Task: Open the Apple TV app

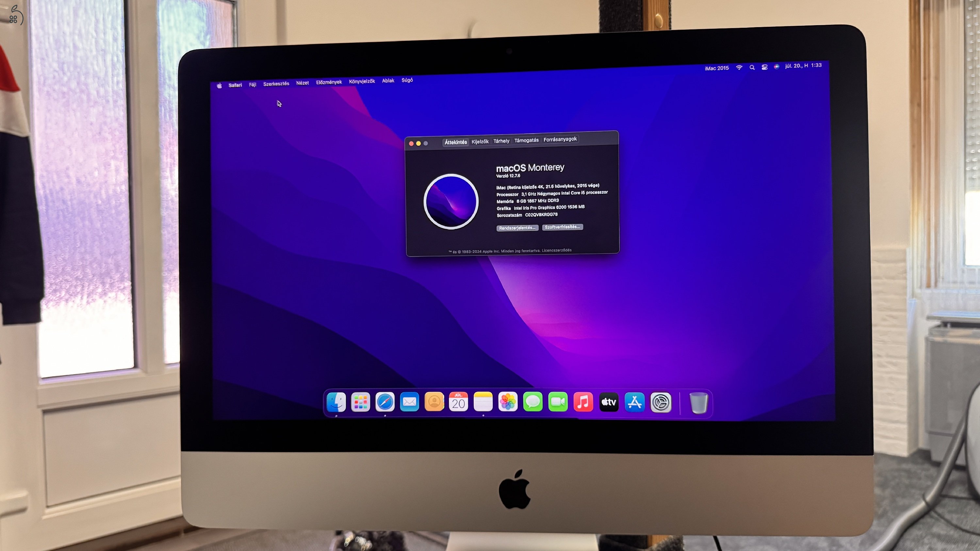Action: (x=609, y=402)
